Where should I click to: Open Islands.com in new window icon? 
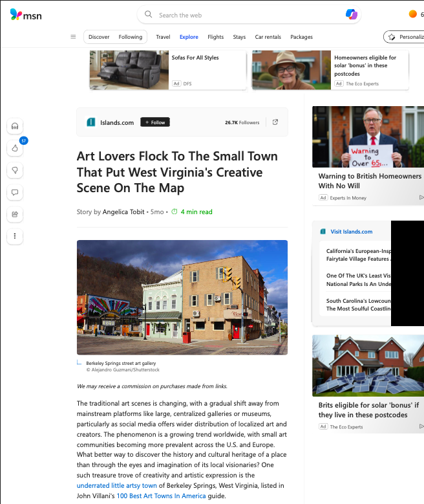(x=275, y=122)
